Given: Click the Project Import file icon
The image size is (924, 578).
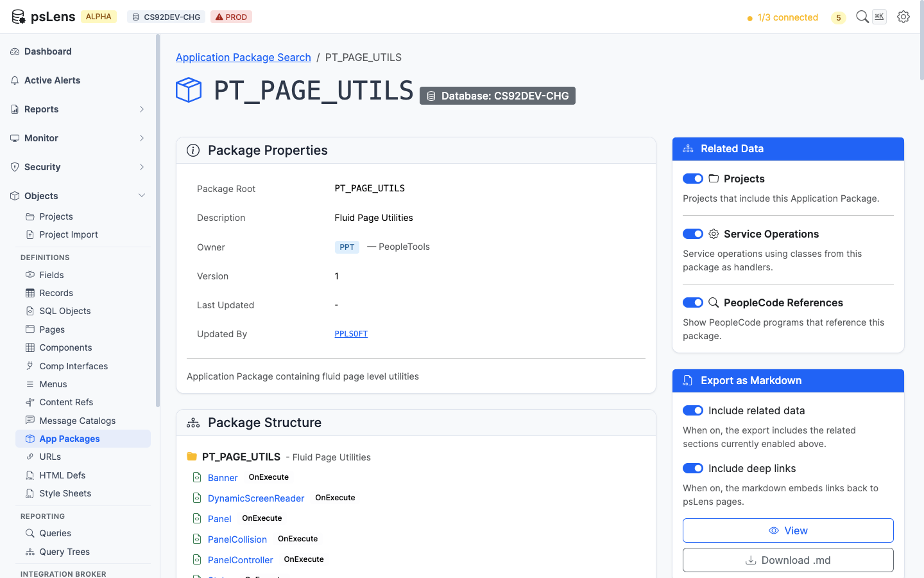Looking at the screenshot, I should coord(30,234).
